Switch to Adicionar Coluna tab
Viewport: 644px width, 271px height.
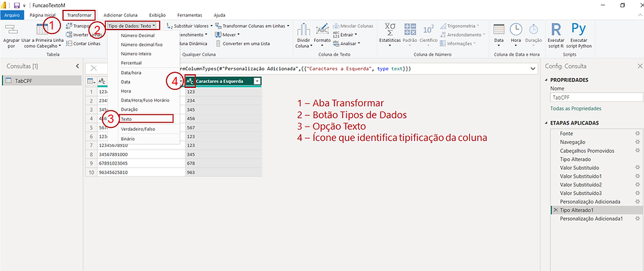121,14
